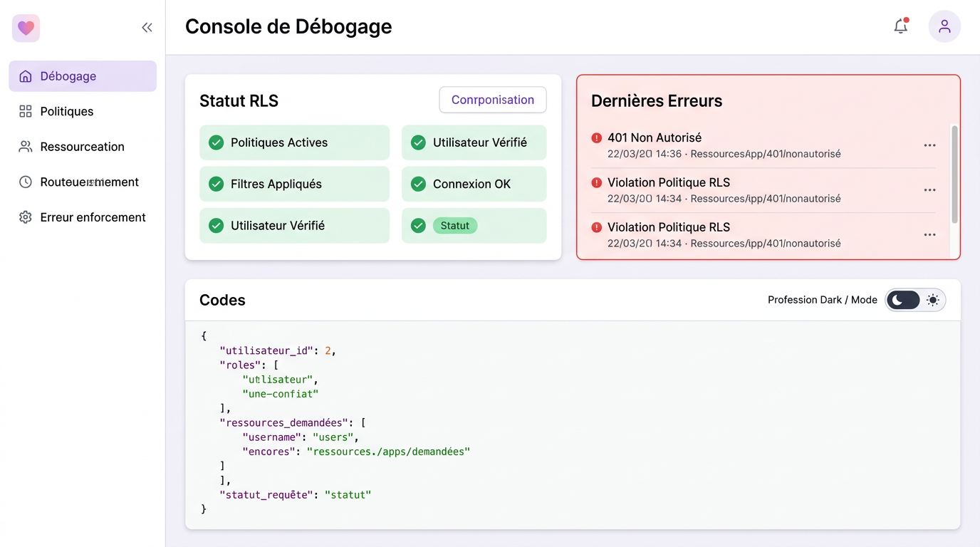Click the Conrponisation button
The image size is (980, 547).
pos(493,100)
